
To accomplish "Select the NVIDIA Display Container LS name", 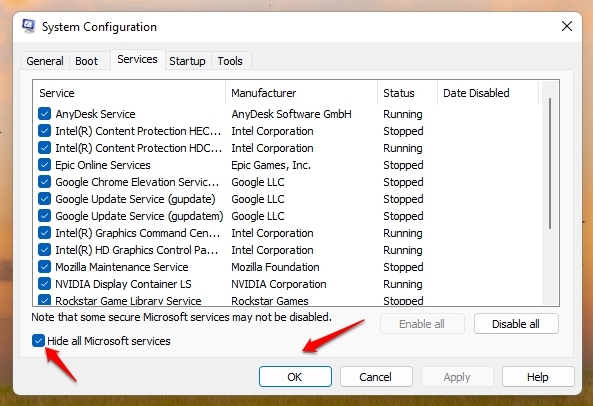I will pos(123,284).
